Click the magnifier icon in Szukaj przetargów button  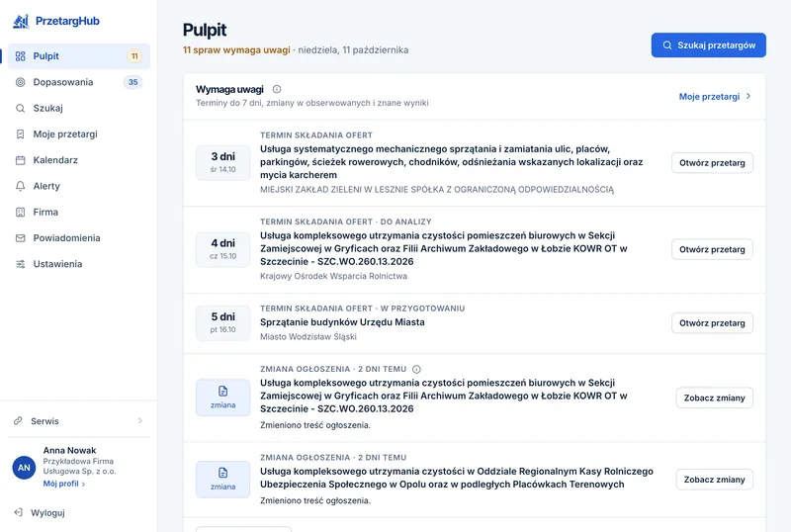(x=666, y=44)
